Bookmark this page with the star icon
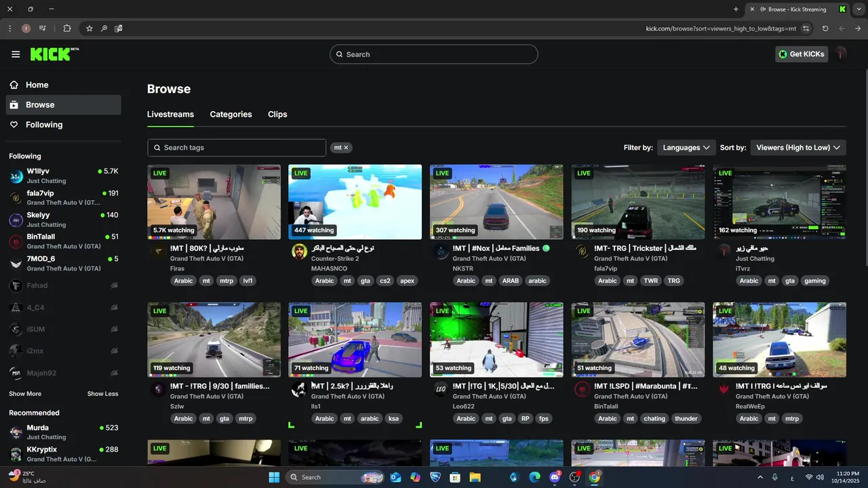Viewport: 868px width, 488px height. (x=89, y=28)
